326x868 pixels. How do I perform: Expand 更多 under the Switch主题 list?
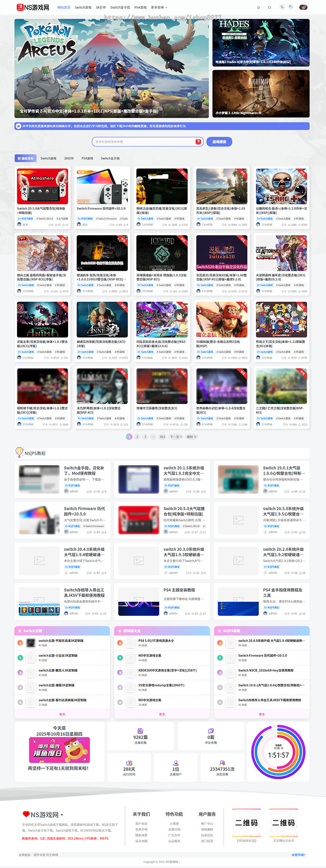click(x=62, y=715)
